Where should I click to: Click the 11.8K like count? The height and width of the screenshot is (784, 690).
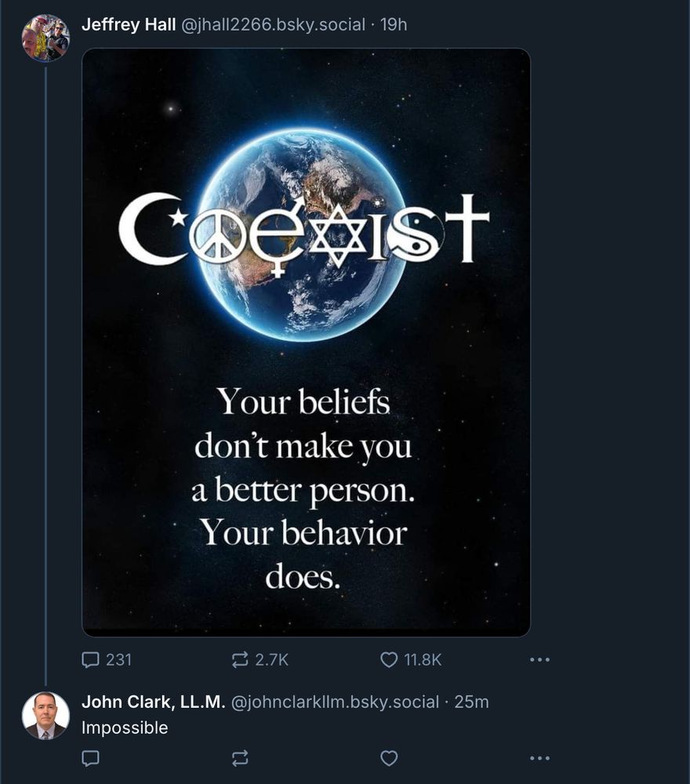(x=423, y=660)
